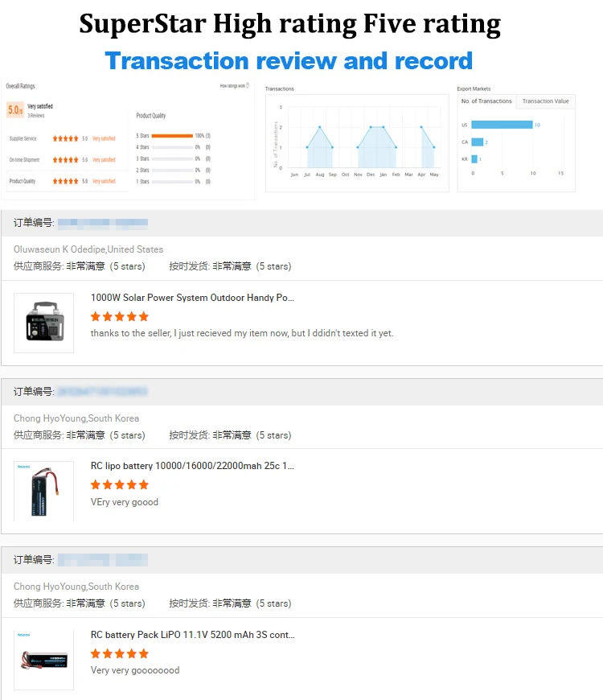
Task: Click the 'How ratings work' help icon
Action: click(248, 85)
